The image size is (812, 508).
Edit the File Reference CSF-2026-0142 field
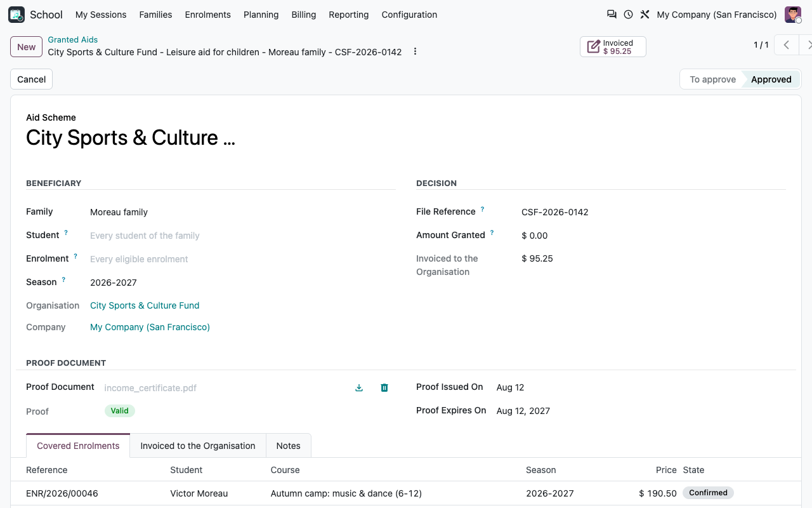tap(653, 212)
